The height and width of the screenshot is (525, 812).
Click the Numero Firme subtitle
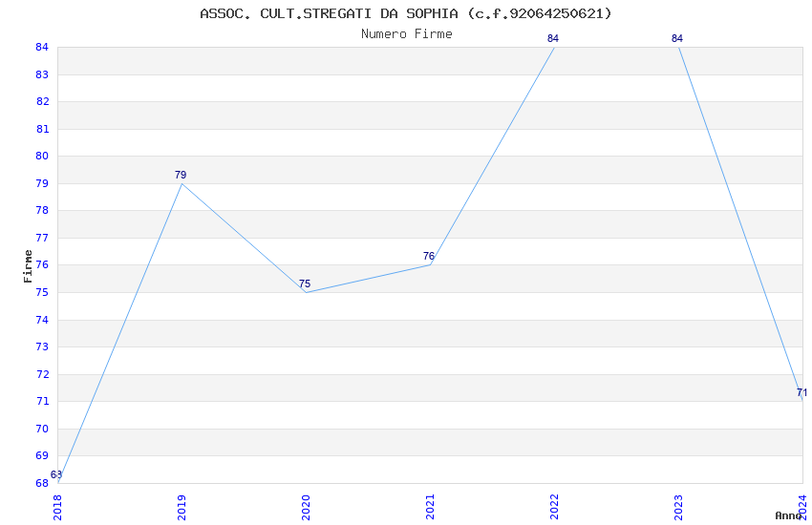coord(407,34)
